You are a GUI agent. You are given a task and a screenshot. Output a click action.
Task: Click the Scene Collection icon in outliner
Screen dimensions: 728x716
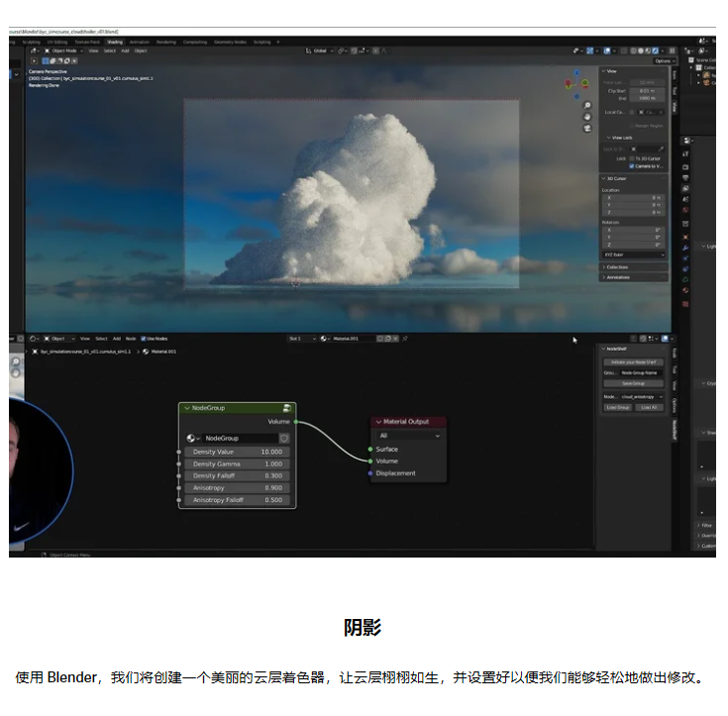click(691, 59)
